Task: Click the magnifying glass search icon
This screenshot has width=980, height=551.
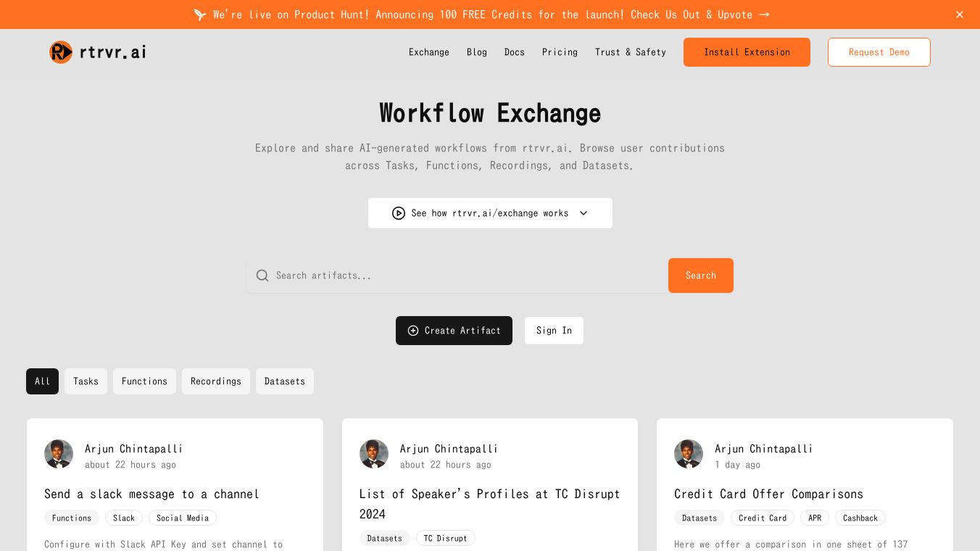Action: pos(262,275)
